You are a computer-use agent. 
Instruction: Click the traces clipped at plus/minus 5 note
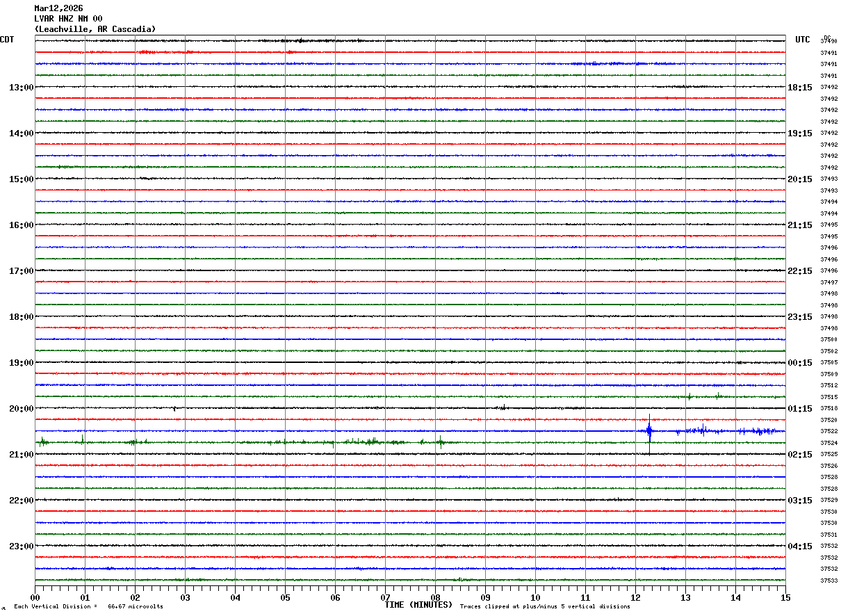pyautogui.click(x=545, y=607)
